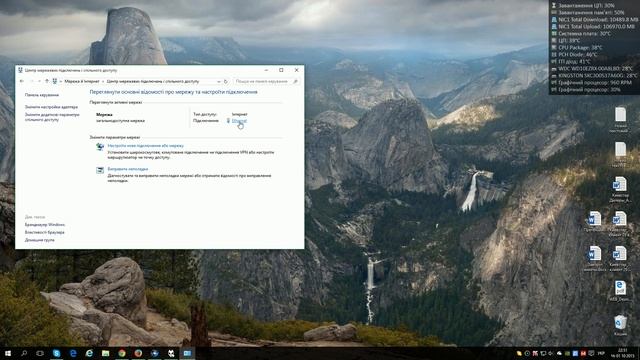Screen dimensions: 640x360
Task: Click the orange M icon in the tray
Action: tap(583, 353)
